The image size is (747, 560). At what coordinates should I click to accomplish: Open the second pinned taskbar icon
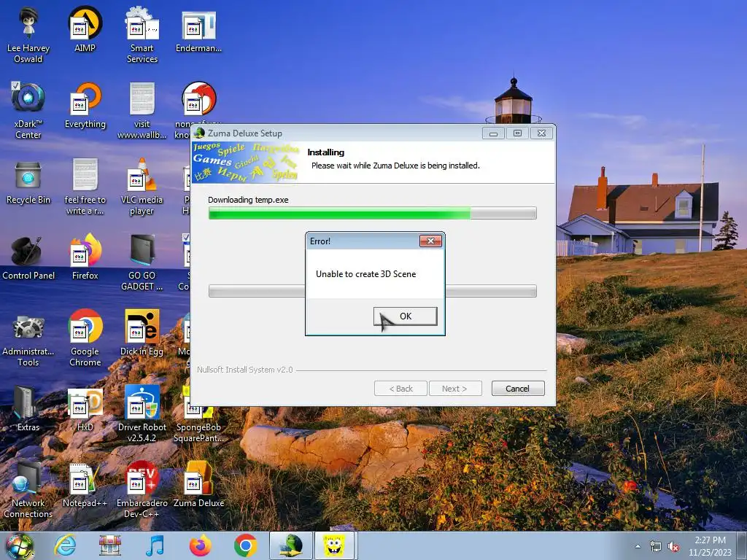click(x=110, y=545)
